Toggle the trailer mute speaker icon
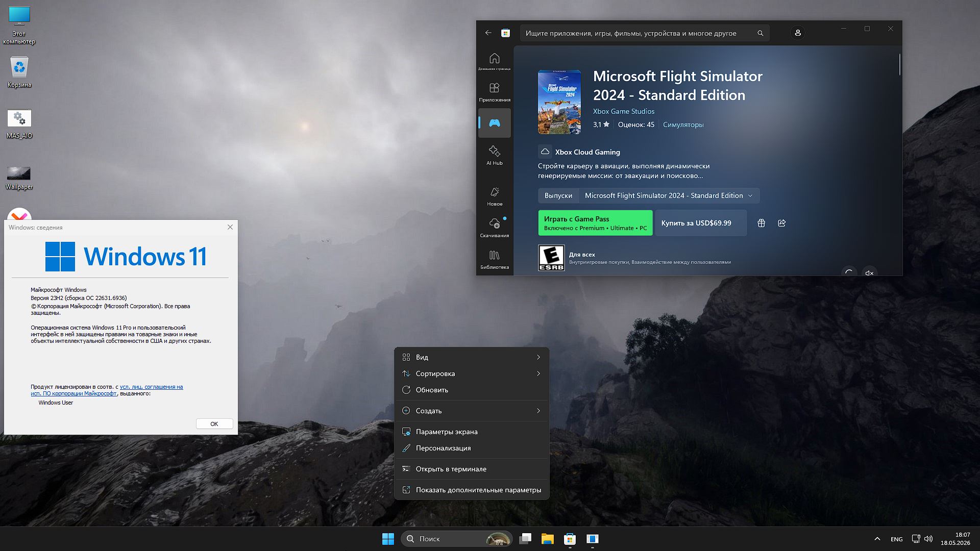This screenshot has width=980, height=551. pyautogui.click(x=869, y=272)
